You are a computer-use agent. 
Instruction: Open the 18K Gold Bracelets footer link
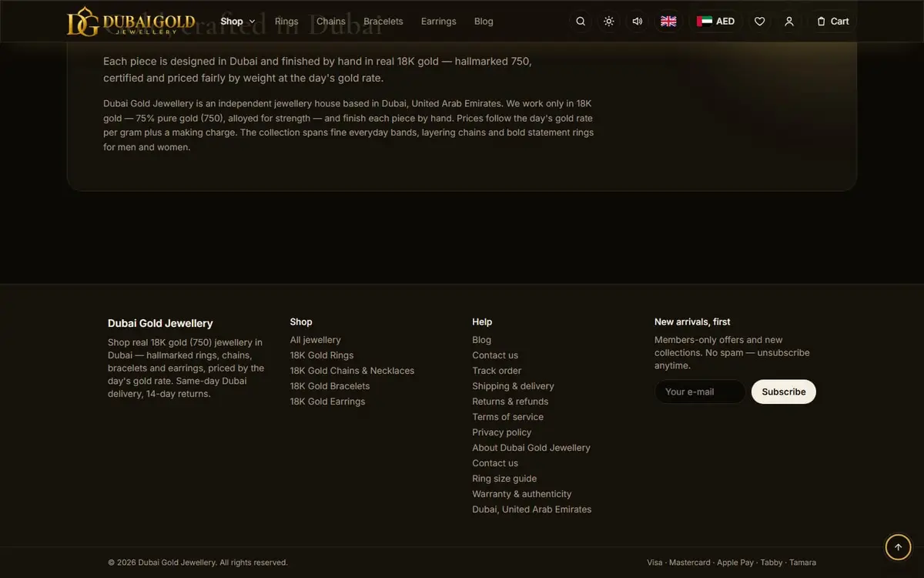pos(330,386)
